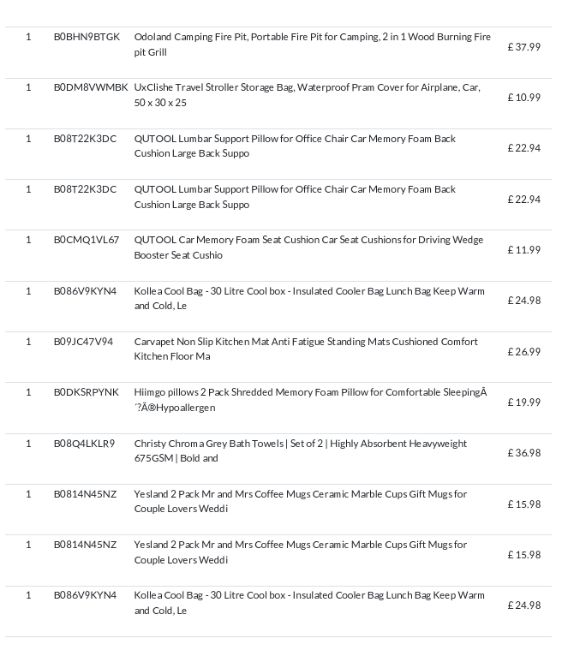The height and width of the screenshot is (650, 562).
Task: Select the Odoland Camping Fire Pit description
Action: (312, 44)
